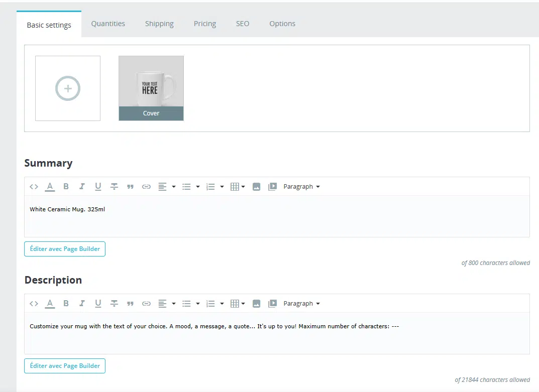Screen dimensions: 539x392
Task: Underline text using the Summary editor toolbar
Action: (98, 186)
